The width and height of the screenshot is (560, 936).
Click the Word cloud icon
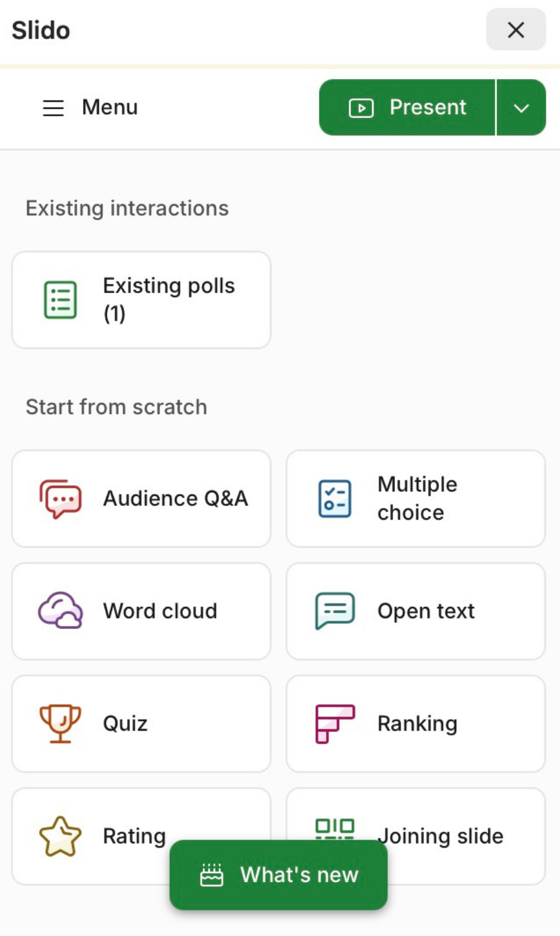(60, 611)
